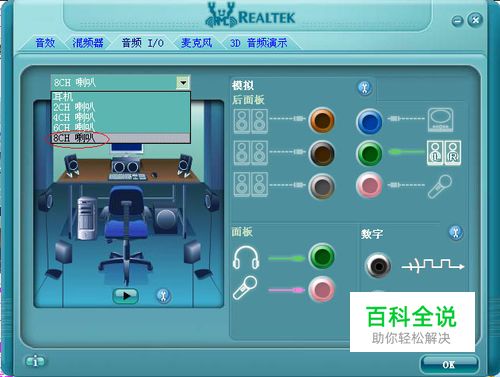
Task: Click the Realtek crab logo
Action: [x=221, y=15]
